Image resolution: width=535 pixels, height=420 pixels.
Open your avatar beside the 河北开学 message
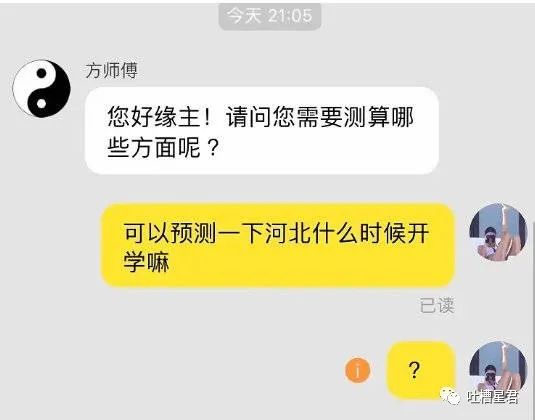(498, 232)
